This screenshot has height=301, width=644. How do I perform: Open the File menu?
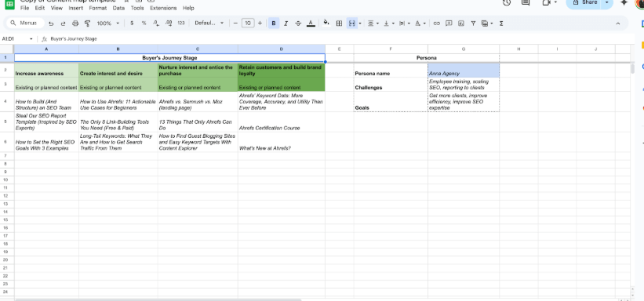pos(24,8)
